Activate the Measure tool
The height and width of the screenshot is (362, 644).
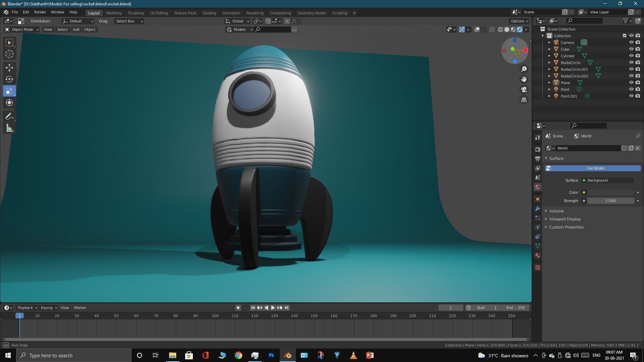9,128
